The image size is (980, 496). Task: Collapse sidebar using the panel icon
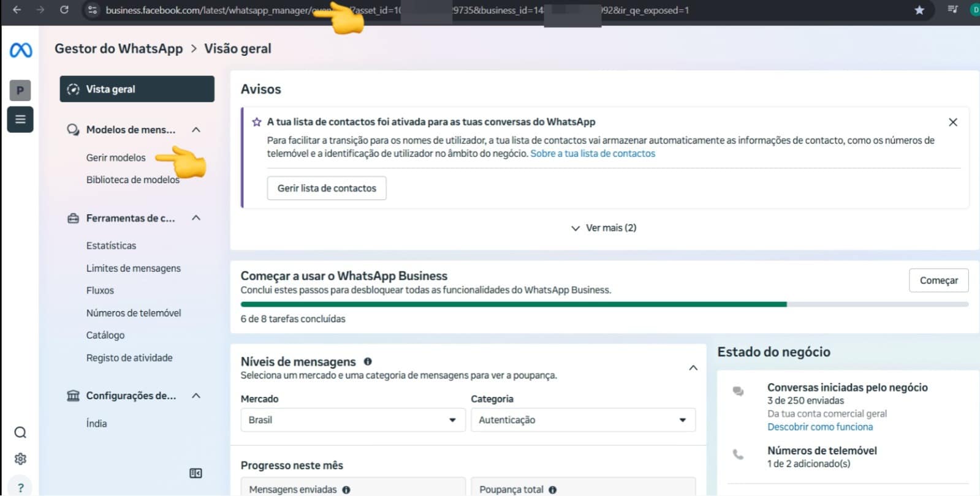[196, 473]
